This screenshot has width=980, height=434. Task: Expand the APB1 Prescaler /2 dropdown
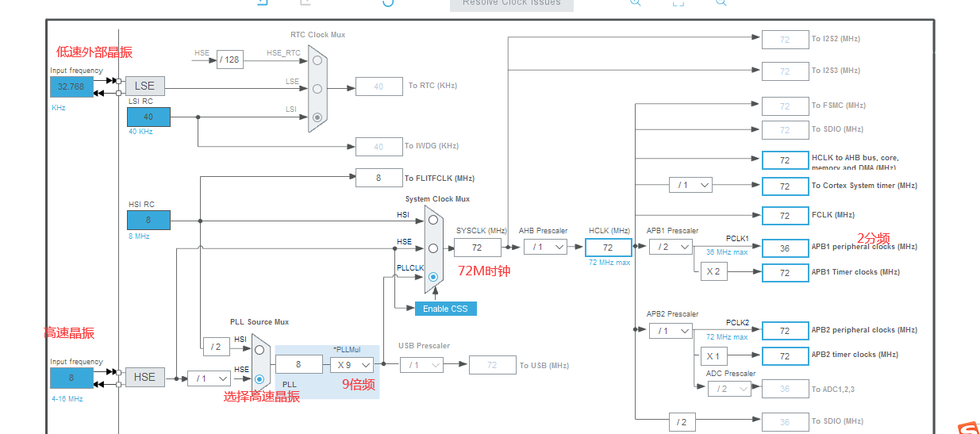tap(671, 247)
